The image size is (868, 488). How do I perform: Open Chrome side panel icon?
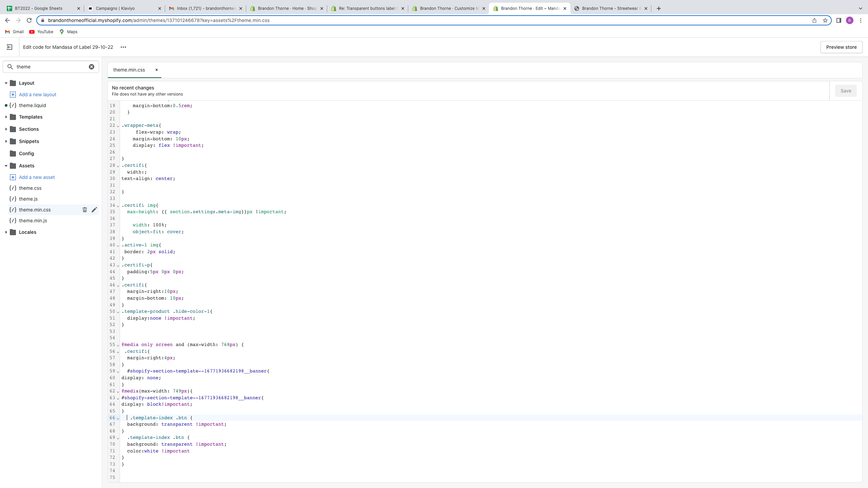[839, 20]
